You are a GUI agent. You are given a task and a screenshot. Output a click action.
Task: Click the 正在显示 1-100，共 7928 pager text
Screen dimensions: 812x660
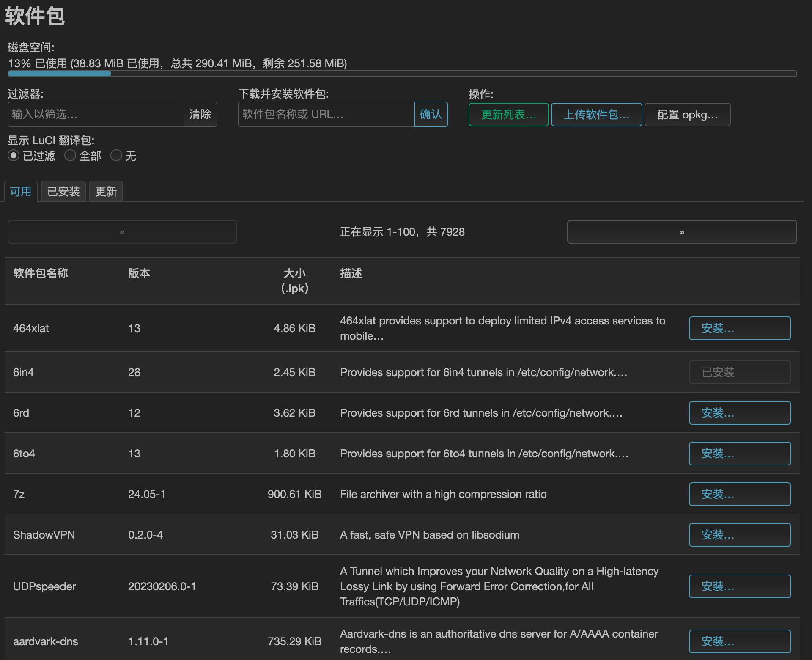tap(402, 232)
